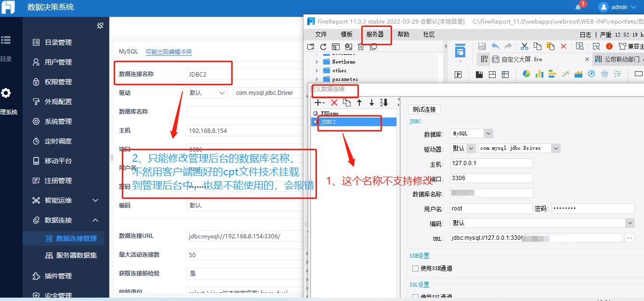Click the refresh icon in file panel
Screen dimensions: 644x301
323,47
